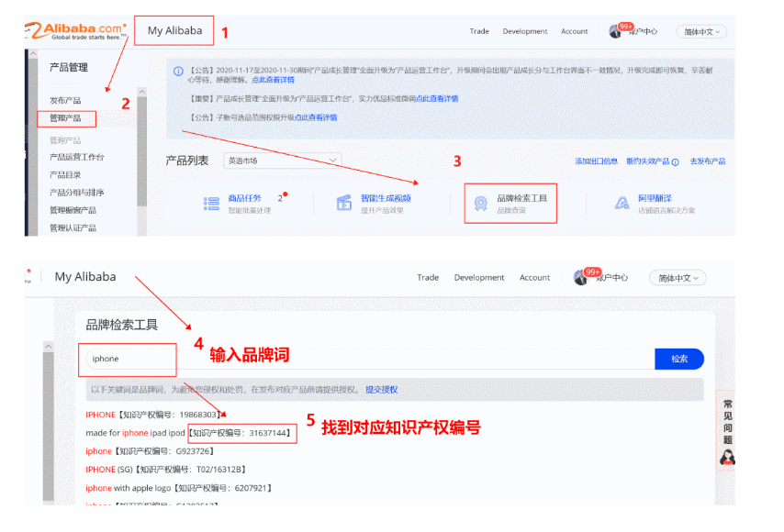Select result iphone with apple logo
Viewport: 784px width, 532px height.
178,488
